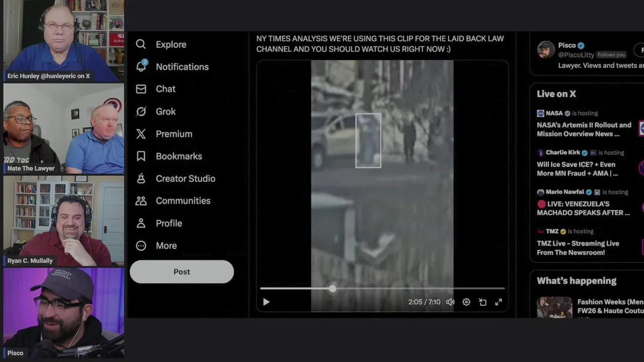Click Pisco's profile avatar
This screenshot has width=644, height=362.
[546, 50]
